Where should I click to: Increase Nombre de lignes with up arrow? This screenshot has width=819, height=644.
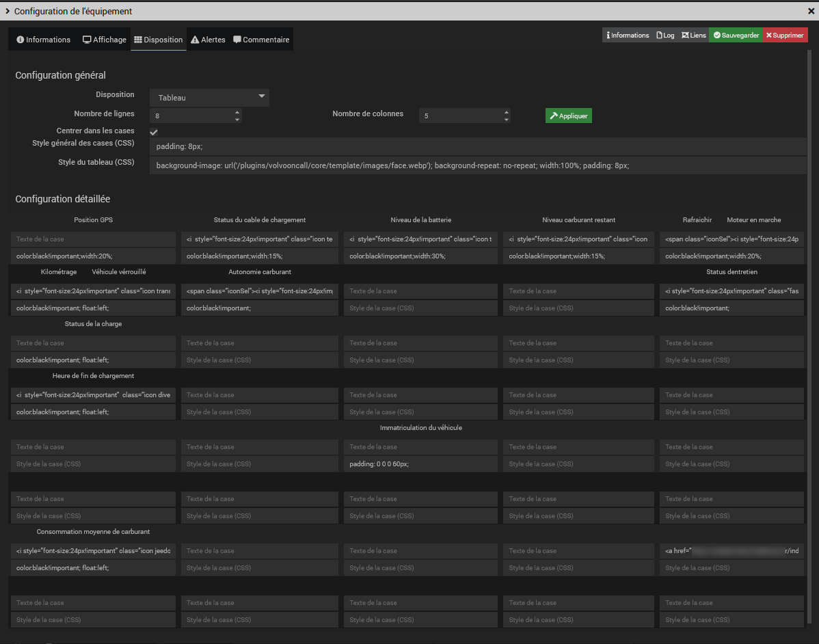point(237,112)
